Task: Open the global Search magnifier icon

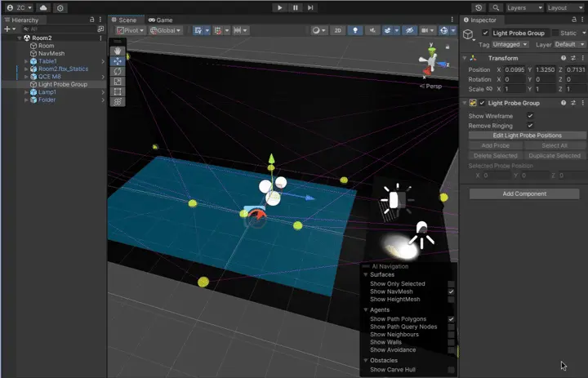Action: [x=496, y=7]
